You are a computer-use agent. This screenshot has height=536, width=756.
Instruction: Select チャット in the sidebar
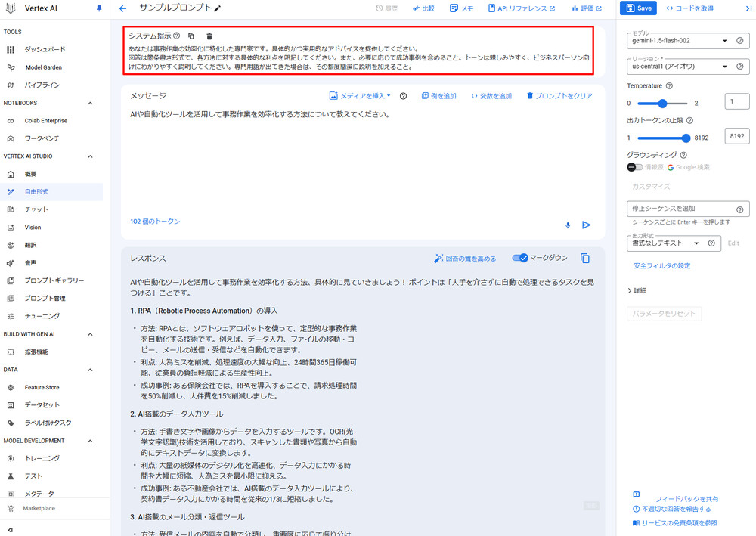coord(36,209)
